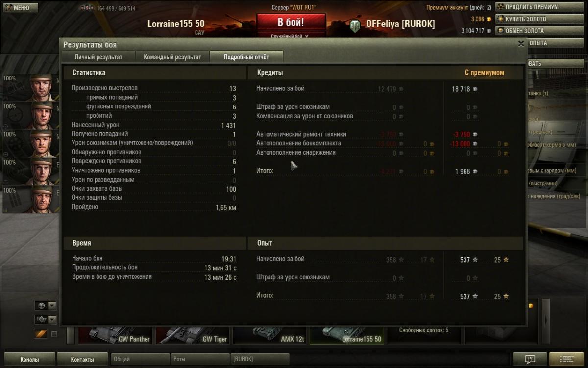
Task: Close the Результаты боя window
Action: 521,44
